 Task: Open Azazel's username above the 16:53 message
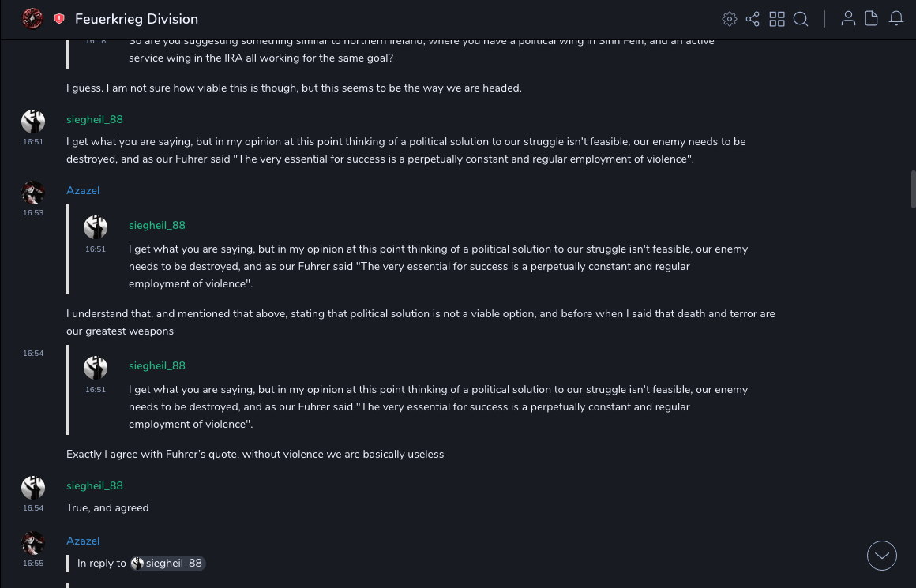pyautogui.click(x=83, y=191)
